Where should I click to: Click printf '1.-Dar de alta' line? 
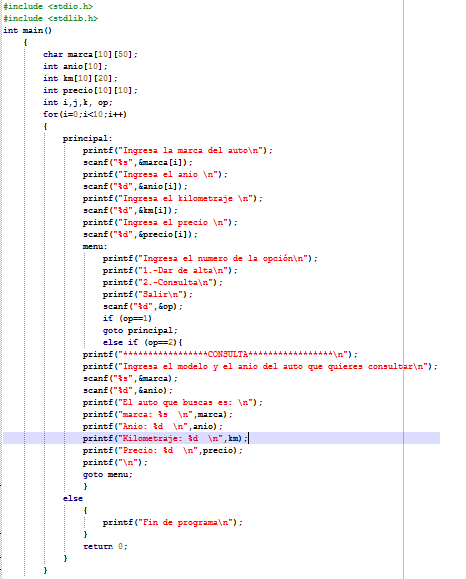(x=170, y=270)
